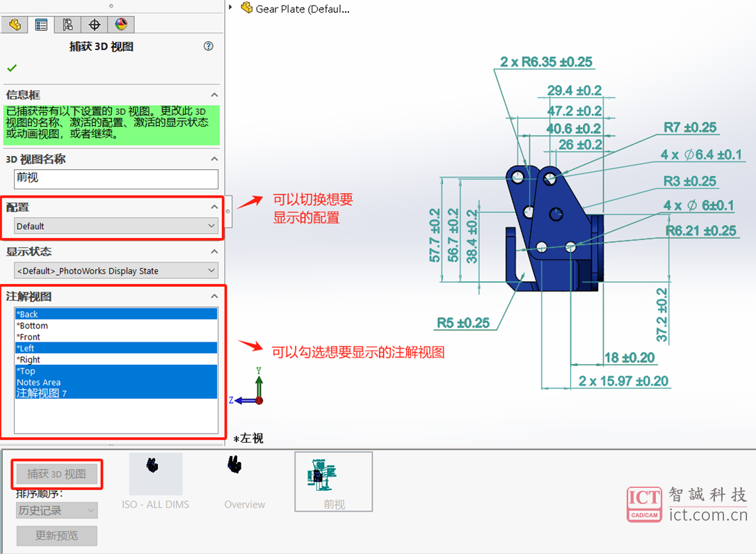The height and width of the screenshot is (554, 756).
Task: Open the PhotoWorks Display State dropdown
Action: [116, 270]
